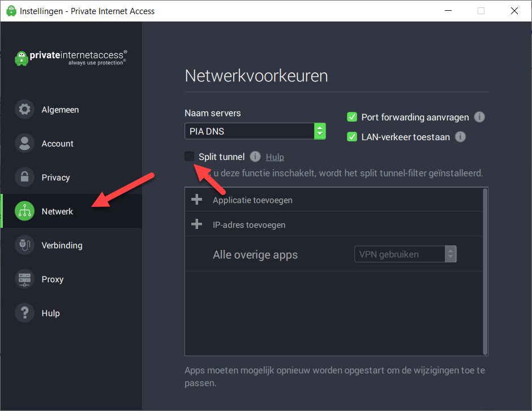Click the Hulp question mark icon
The width and height of the screenshot is (532, 411).
point(24,313)
